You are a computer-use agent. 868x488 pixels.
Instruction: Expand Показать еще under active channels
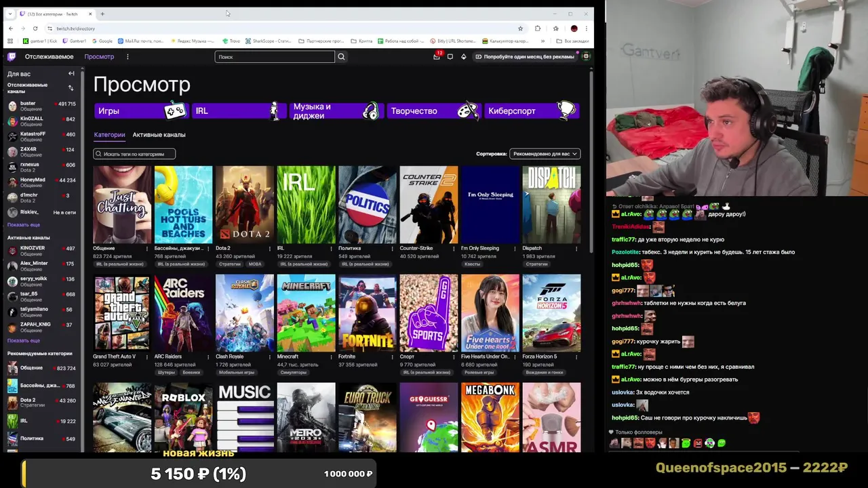tap(24, 340)
